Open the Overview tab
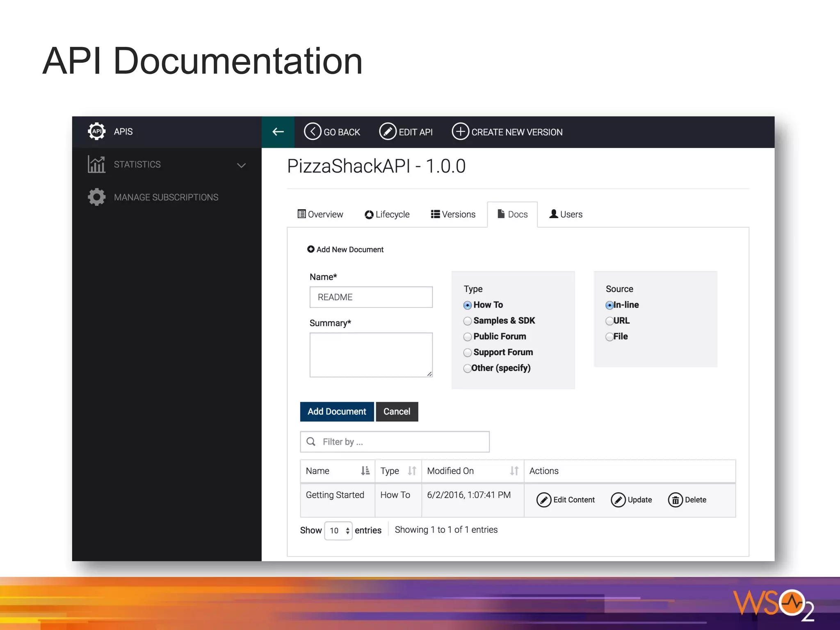Screen dimensions: 840x630 click(x=320, y=214)
